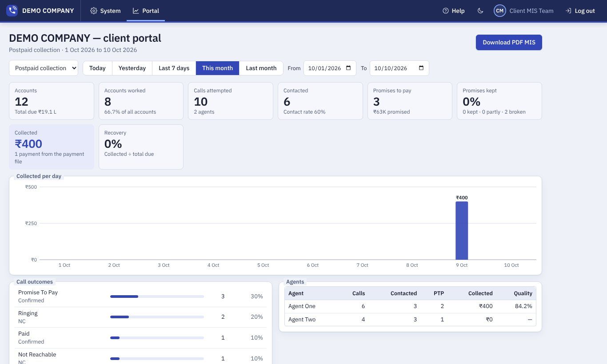Viewport: 607px width, 364px height.
Task: Click the Calls attempted card
Action: pyautogui.click(x=231, y=101)
